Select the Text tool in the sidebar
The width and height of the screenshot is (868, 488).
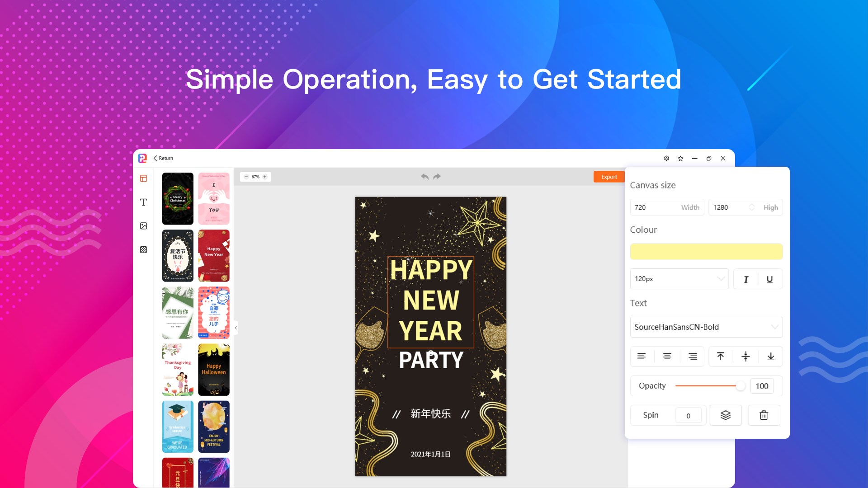[x=143, y=202]
